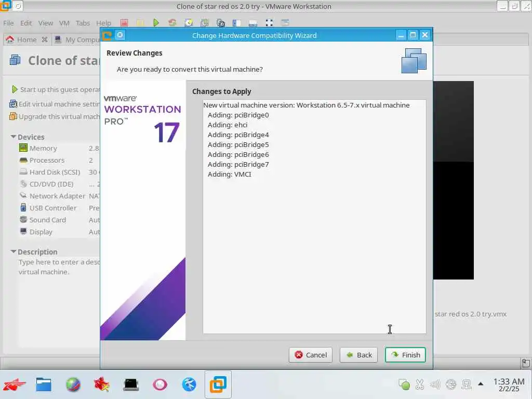Viewport: 532px width, 399px height.
Task: Click the 'Adding: pciBridge5' line
Action: [238, 144]
